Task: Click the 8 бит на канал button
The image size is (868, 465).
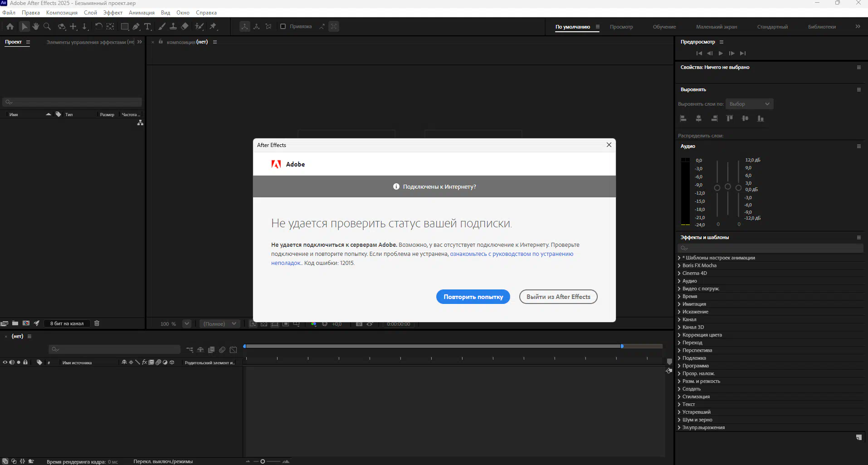Action: (x=67, y=323)
